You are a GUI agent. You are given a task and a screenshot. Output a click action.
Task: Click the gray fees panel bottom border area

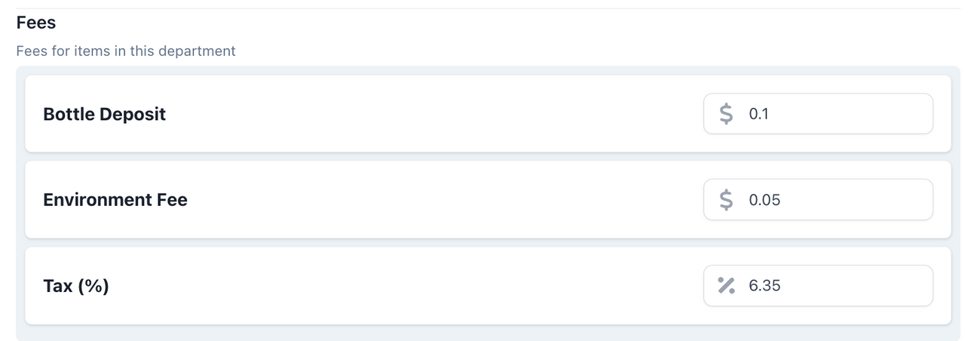488,333
